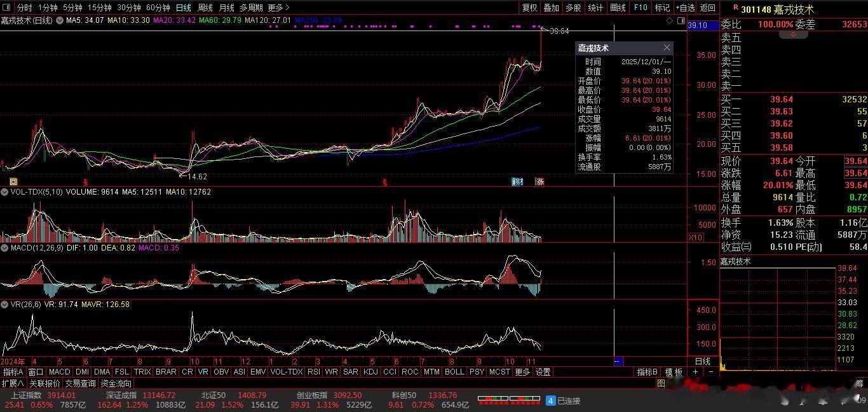The width and height of the screenshot is (868, 412).
Task: Select the BOLL indicator tab
Action: [x=454, y=372]
